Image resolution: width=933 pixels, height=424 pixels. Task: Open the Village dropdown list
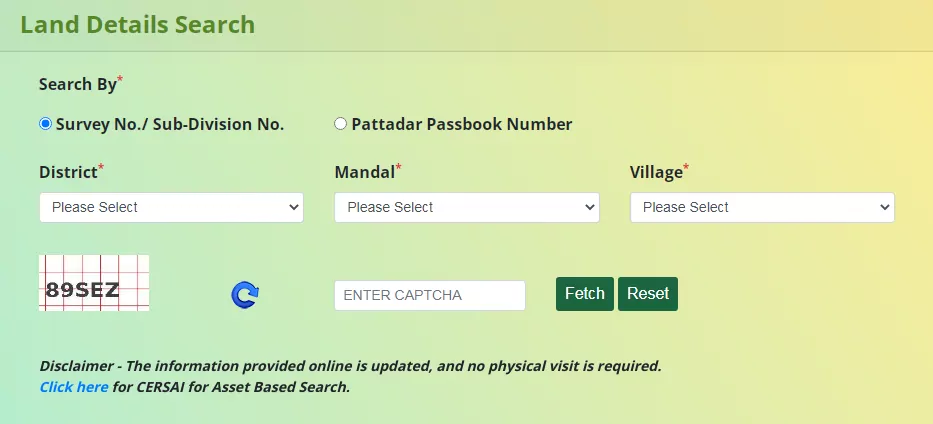[762, 207]
